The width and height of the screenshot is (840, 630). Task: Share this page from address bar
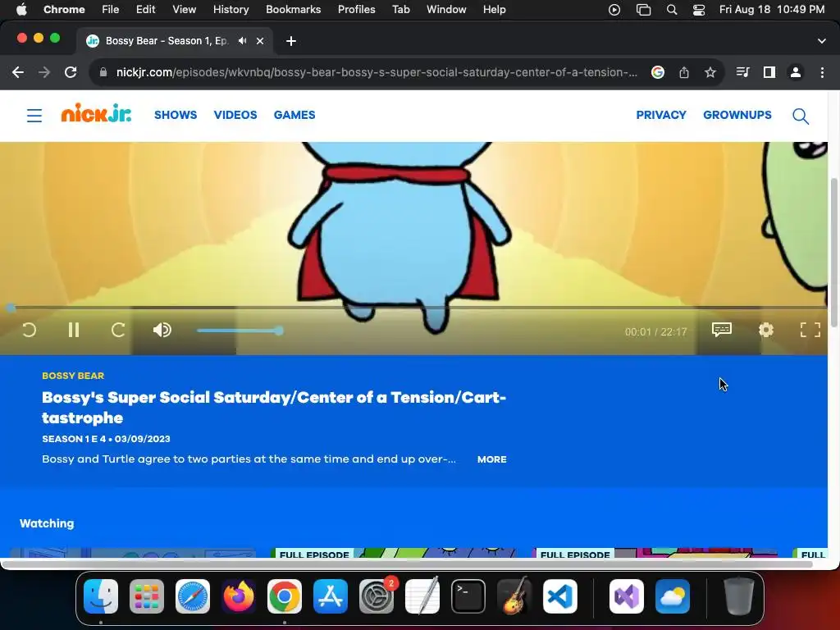684,72
